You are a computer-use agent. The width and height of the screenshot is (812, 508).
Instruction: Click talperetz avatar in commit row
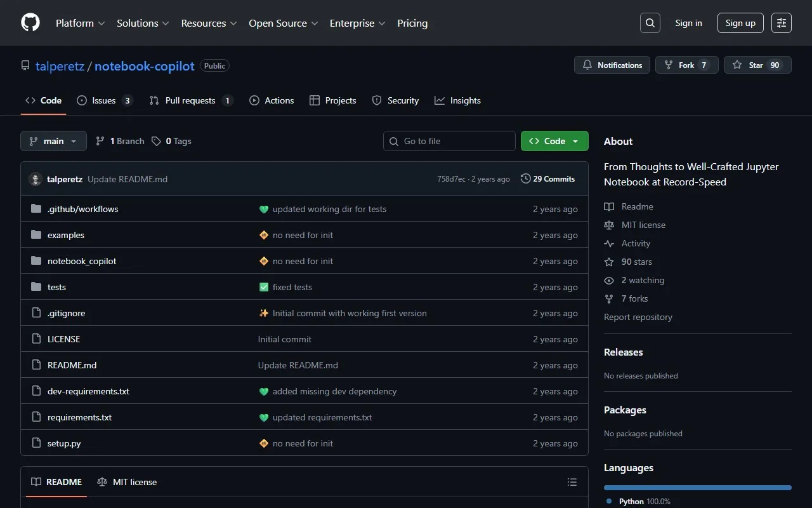point(36,179)
